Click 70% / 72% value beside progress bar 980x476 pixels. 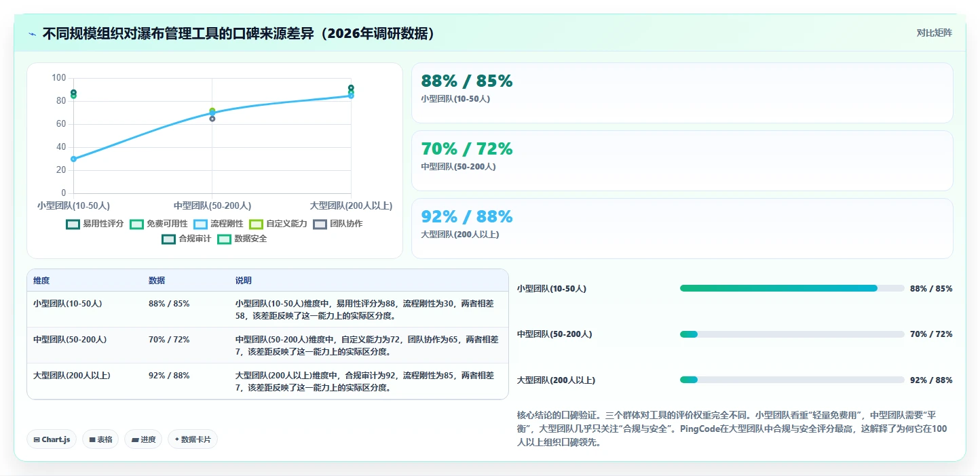[x=931, y=334]
